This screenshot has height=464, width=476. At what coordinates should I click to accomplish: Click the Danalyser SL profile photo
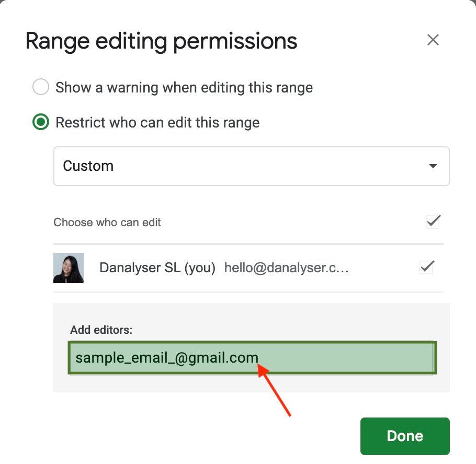[69, 268]
